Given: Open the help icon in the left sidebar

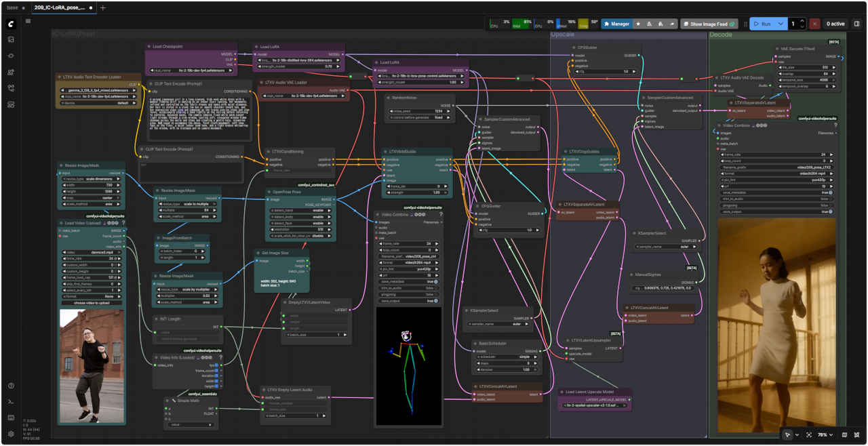Looking at the screenshot, I should pos(11,386).
